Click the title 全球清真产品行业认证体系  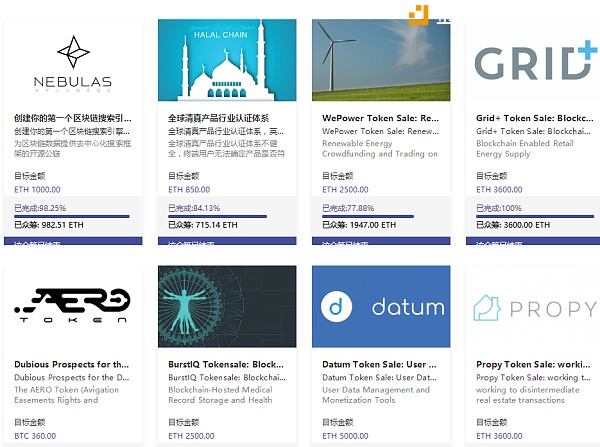(218, 118)
